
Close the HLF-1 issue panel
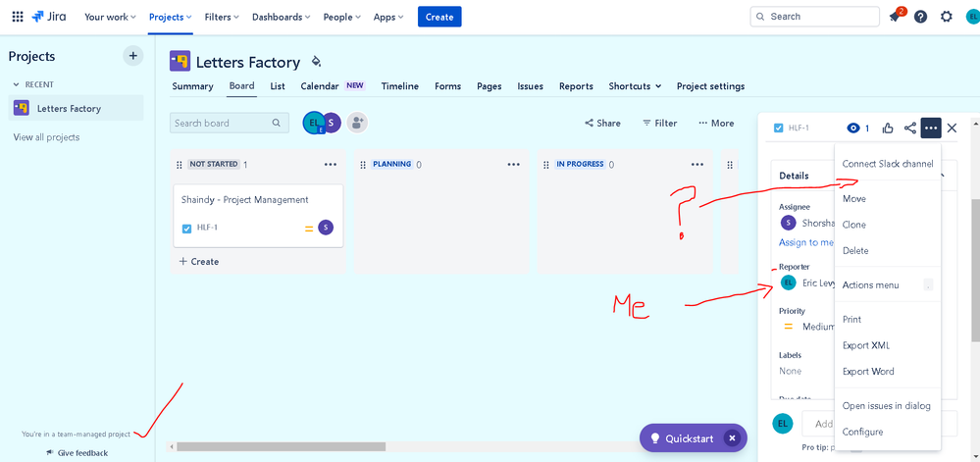click(952, 128)
